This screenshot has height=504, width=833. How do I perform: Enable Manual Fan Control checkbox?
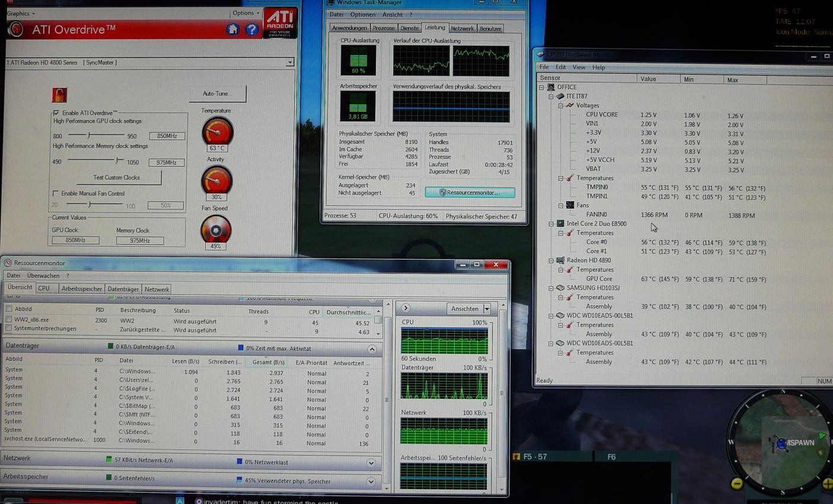56,193
